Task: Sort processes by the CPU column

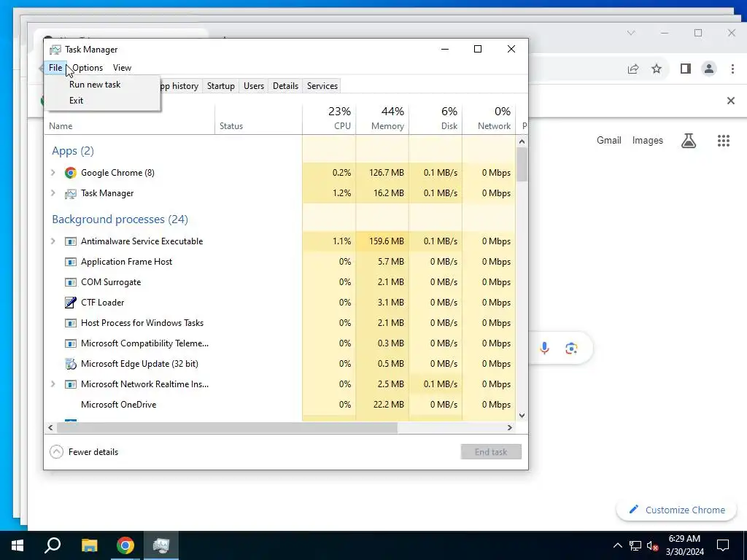Action: coord(329,119)
